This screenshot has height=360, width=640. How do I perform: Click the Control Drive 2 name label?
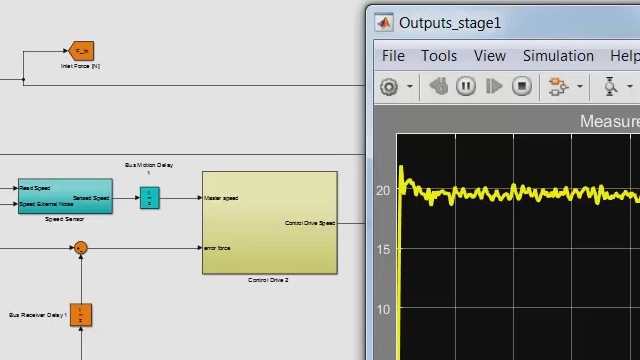(x=268, y=280)
